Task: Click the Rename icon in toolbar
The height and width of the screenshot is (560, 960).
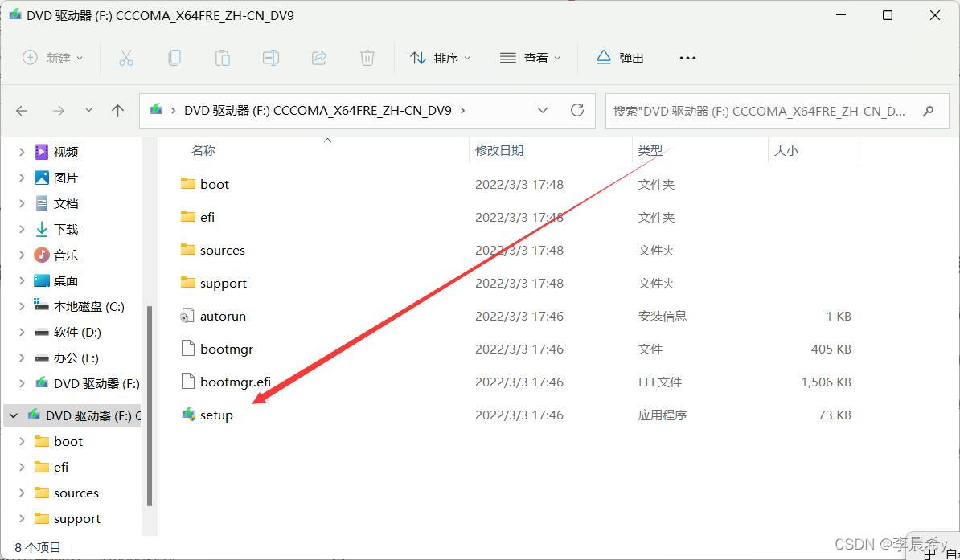Action: 271,58
